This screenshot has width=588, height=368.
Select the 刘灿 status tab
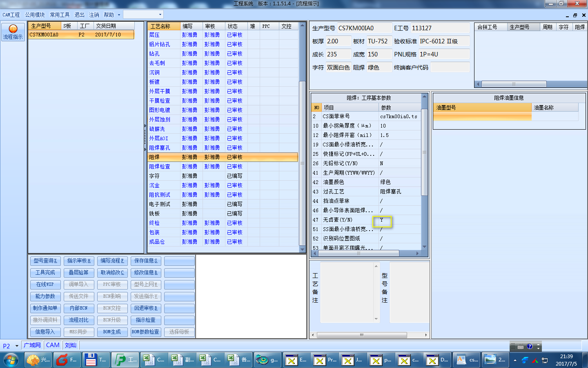point(71,345)
